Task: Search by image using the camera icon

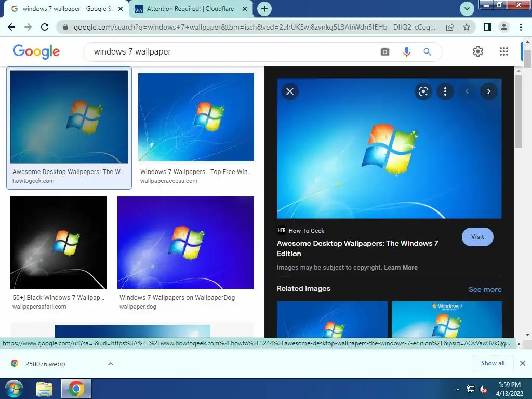Action: (x=385, y=52)
